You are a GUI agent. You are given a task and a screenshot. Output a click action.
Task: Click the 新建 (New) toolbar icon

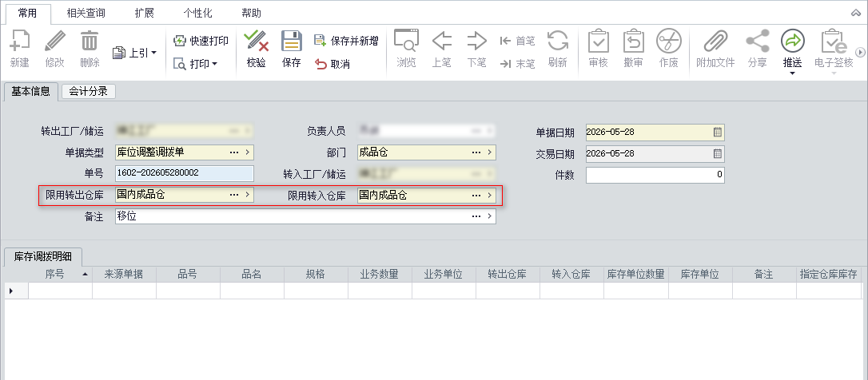tap(19, 41)
